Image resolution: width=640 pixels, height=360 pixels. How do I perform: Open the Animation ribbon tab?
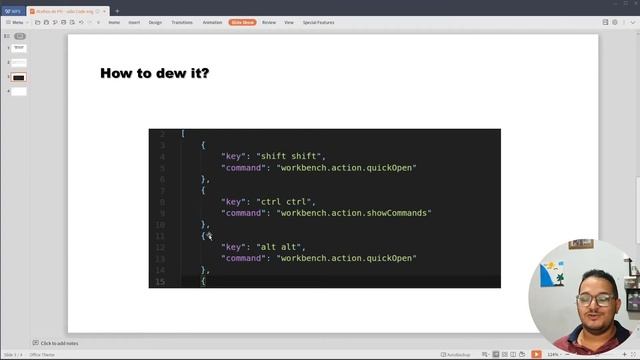point(212,22)
